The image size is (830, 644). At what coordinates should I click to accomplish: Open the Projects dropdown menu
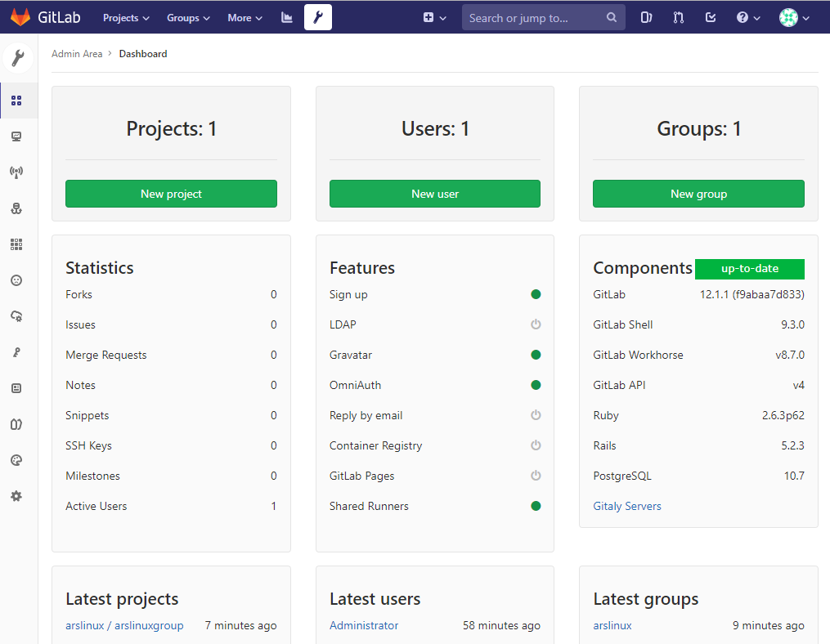[x=126, y=18]
